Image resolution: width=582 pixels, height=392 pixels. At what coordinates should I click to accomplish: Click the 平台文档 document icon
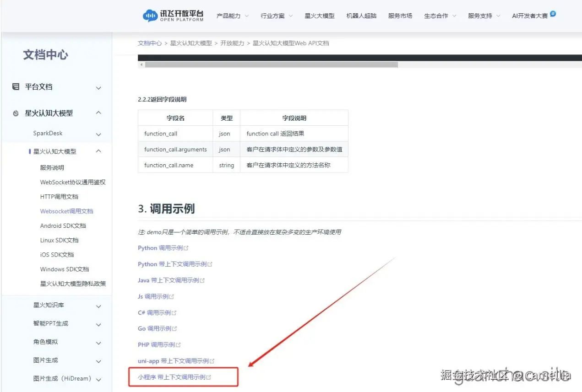[x=16, y=86]
